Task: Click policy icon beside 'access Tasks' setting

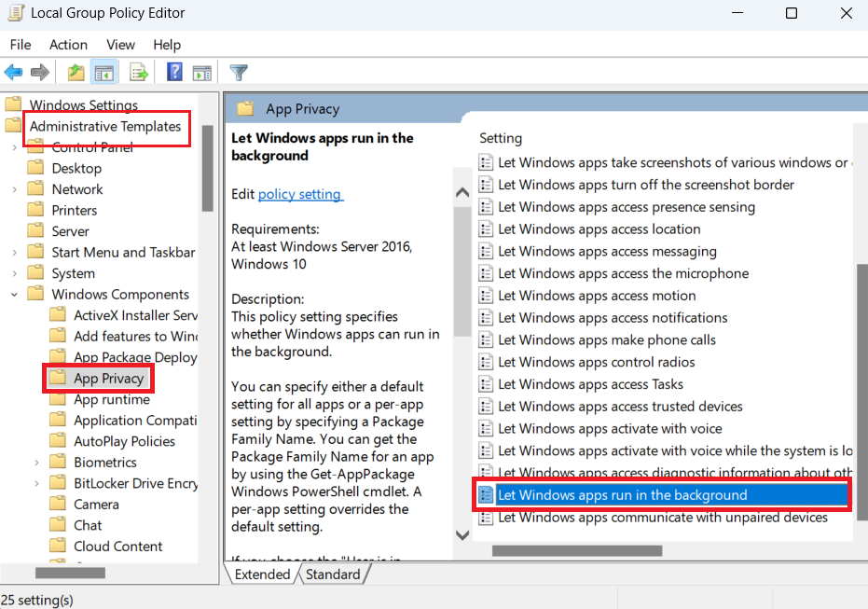Action: (486, 383)
